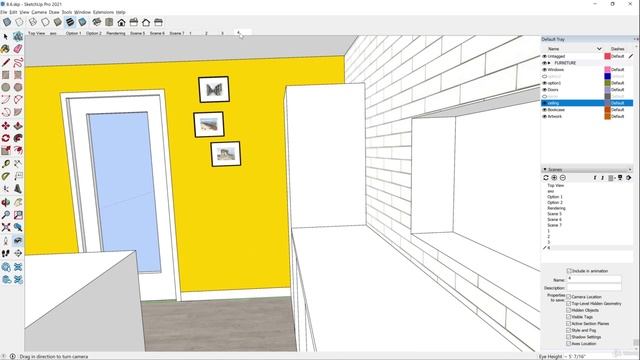Open the Extensions menu
The image size is (640, 360).
point(103,12)
